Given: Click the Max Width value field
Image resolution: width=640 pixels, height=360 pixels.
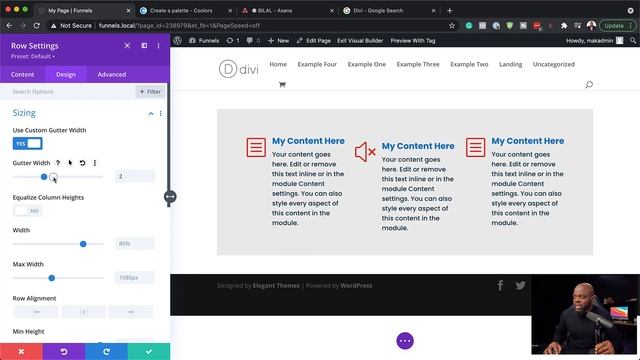Looking at the screenshot, I should click(135, 278).
